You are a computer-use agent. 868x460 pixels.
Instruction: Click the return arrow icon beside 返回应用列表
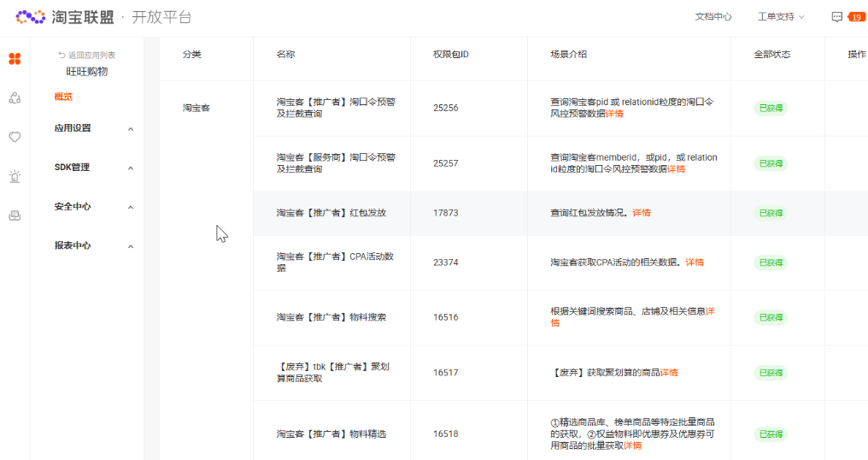coord(62,55)
